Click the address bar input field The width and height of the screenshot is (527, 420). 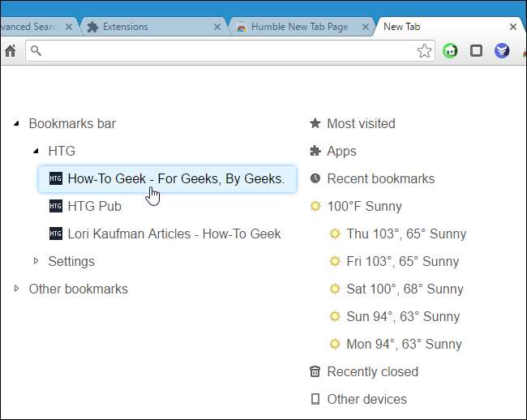(x=227, y=51)
